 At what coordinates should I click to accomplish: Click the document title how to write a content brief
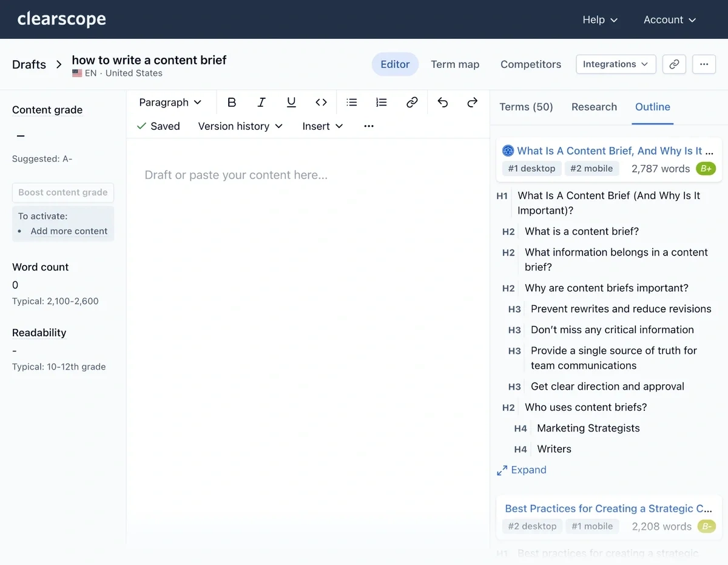149,60
